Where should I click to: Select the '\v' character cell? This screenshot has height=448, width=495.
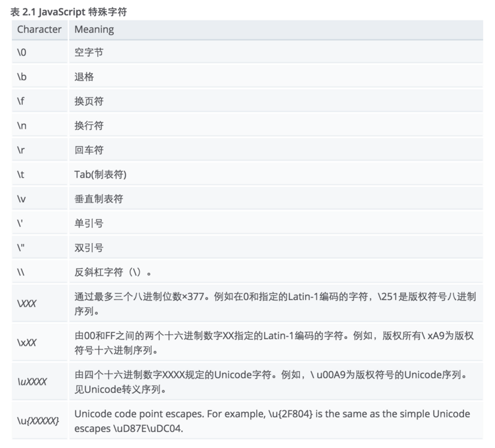click(x=40, y=199)
